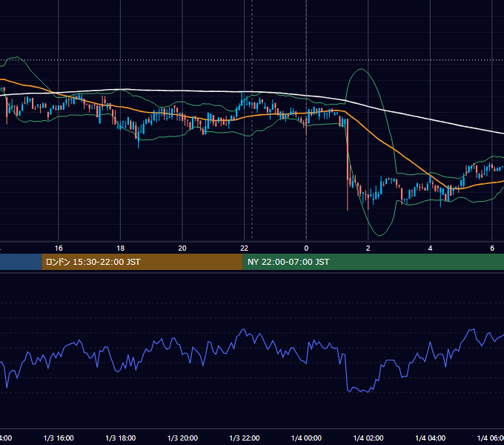Click the NY 22:00-07:00 JST session bar
Screen dimensions: 504x445
pyautogui.click(x=373, y=262)
